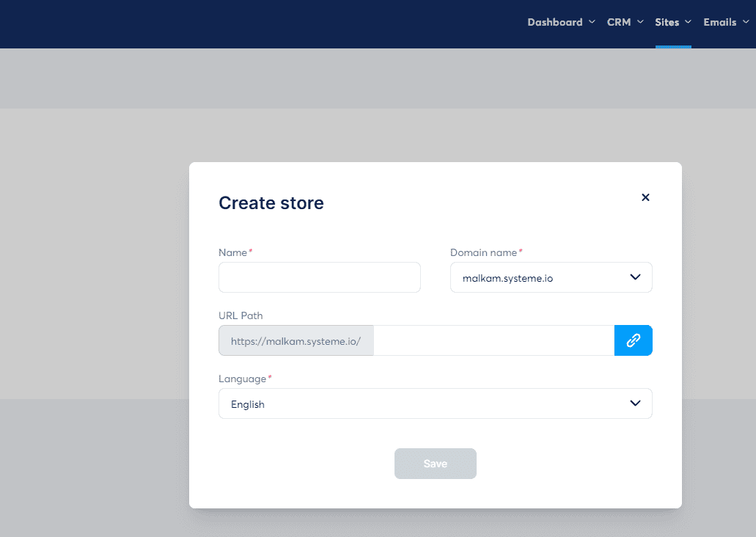Expand the Sites menu chevron
The height and width of the screenshot is (537, 756).
click(689, 22)
